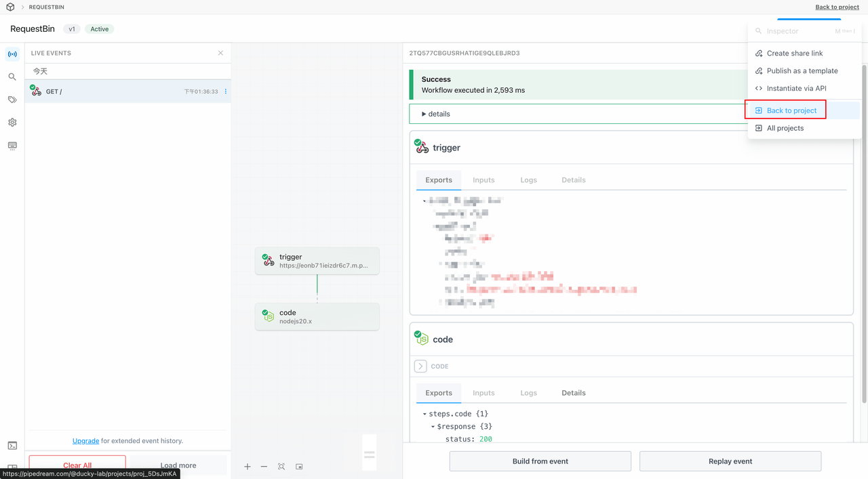Image resolution: width=868 pixels, height=479 pixels.
Task: Click the Load more button
Action: (x=178, y=465)
